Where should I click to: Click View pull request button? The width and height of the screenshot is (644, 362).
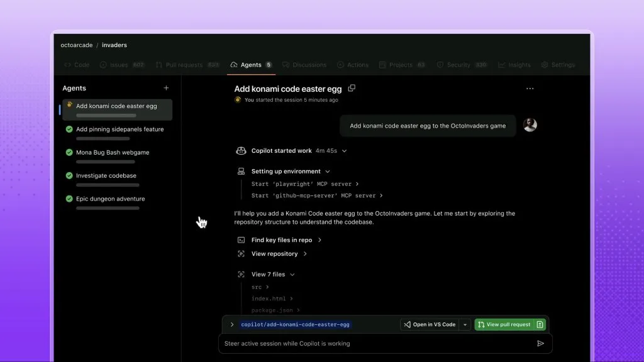[x=505, y=325]
